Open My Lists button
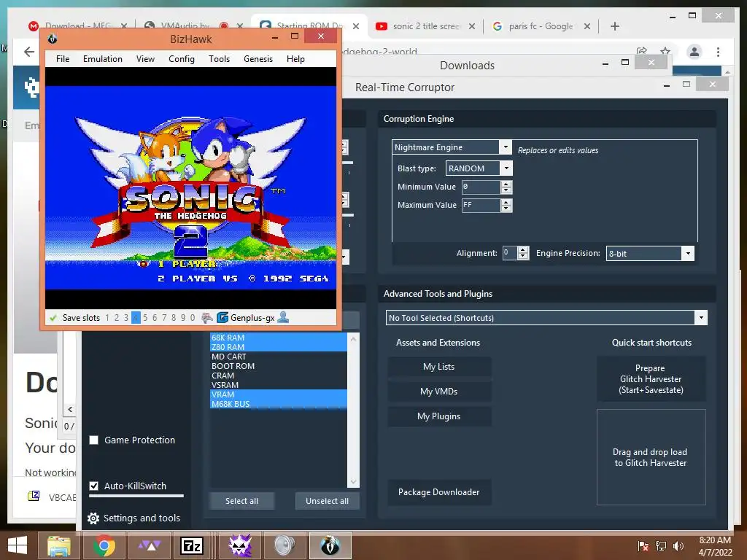This screenshot has width=747, height=560. (x=438, y=367)
